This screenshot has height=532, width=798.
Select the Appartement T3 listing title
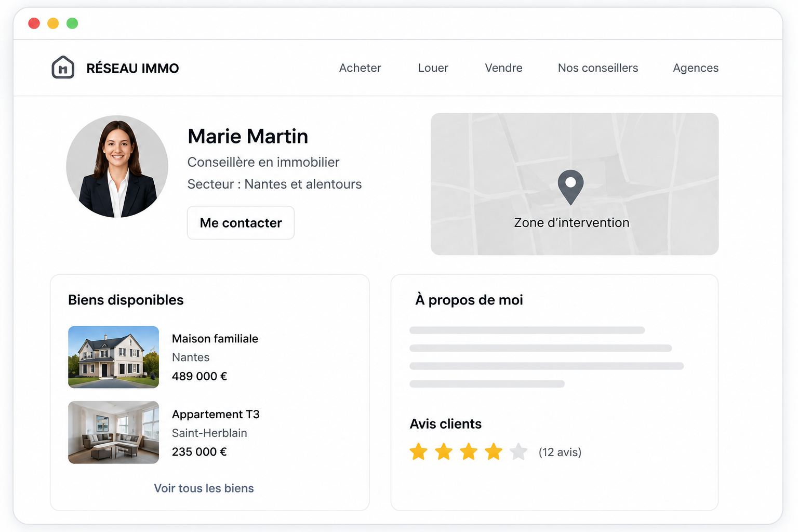pyautogui.click(x=216, y=414)
